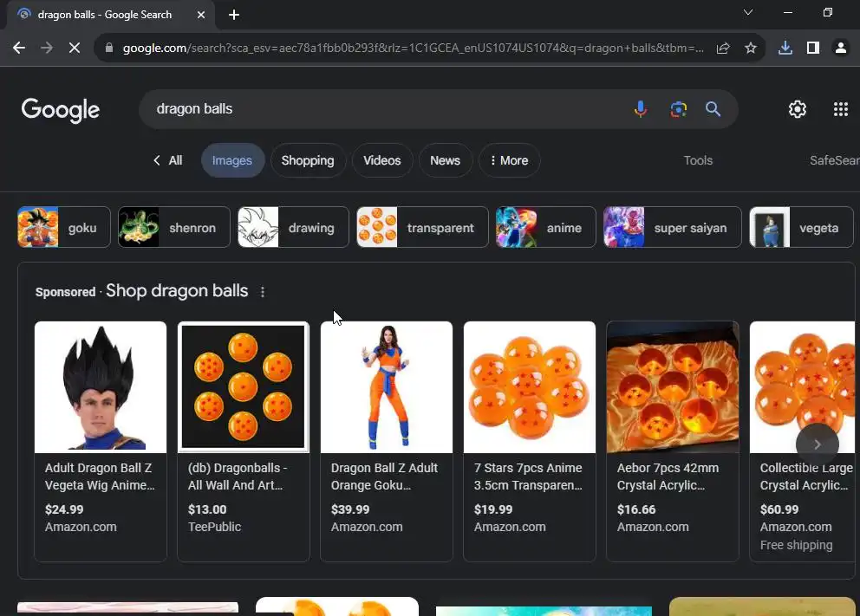Open the SafeSearch dropdown

834,160
